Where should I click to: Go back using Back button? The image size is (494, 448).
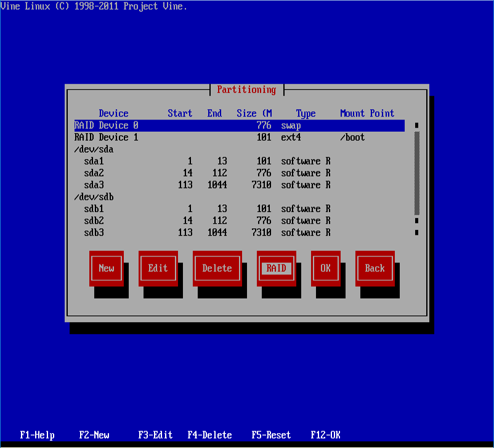point(375,268)
